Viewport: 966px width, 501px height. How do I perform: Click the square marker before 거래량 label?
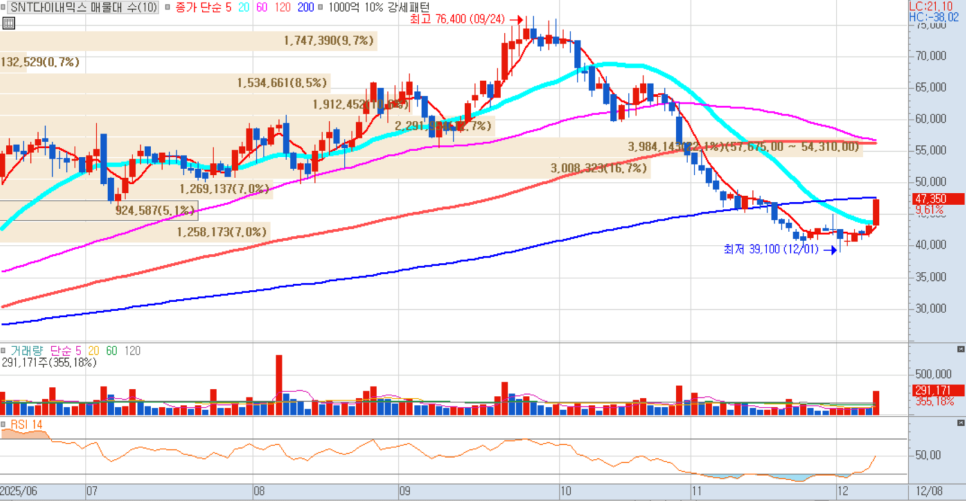[4, 351]
